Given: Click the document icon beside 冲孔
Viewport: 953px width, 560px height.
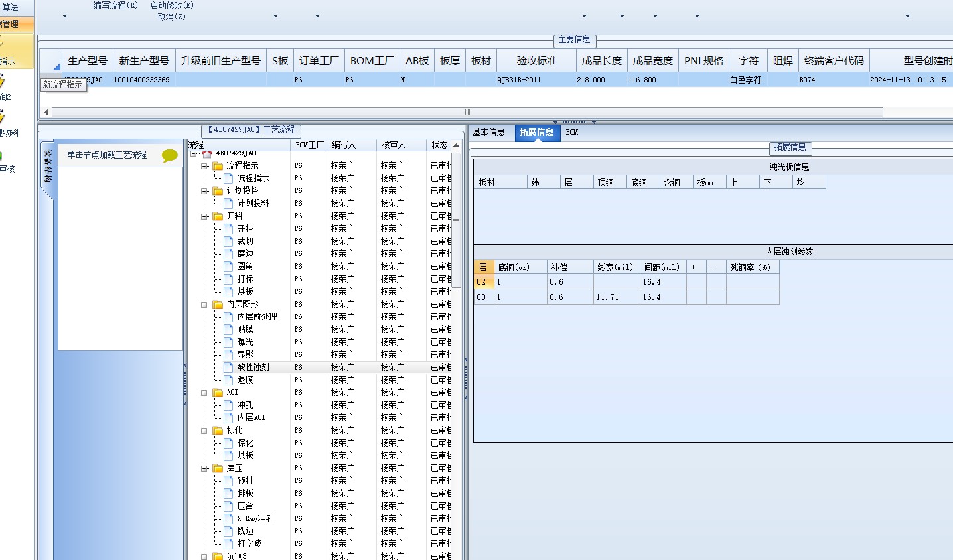Looking at the screenshot, I should (228, 405).
